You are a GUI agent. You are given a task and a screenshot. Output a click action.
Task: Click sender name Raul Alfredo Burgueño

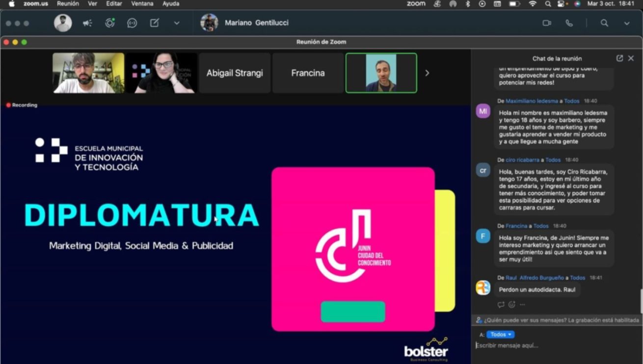click(x=535, y=278)
